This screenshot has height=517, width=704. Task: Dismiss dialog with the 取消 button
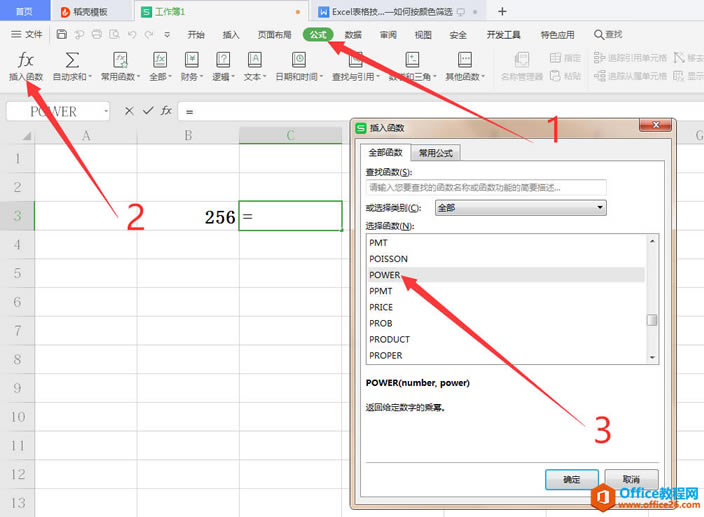(x=631, y=479)
